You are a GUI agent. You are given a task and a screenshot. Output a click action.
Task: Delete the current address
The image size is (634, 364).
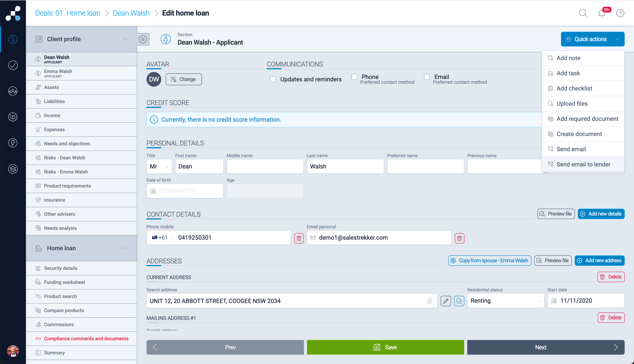click(611, 277)
